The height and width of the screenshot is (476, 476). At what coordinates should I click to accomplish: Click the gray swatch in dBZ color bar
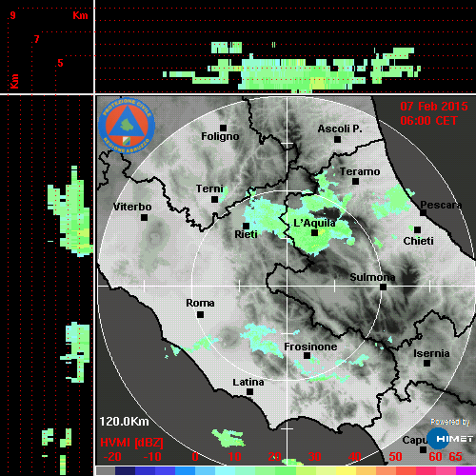pos(106,470)
